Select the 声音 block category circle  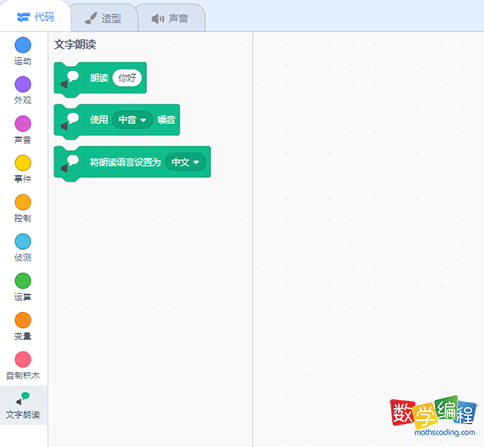click(x=23, y=124)
